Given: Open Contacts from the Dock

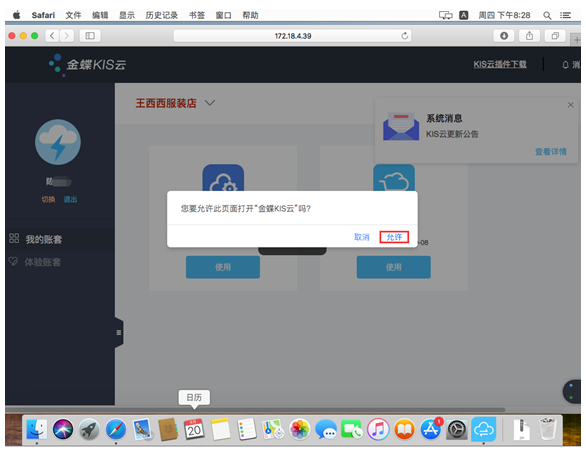Looking at the screenshot, I should (168, 429).
